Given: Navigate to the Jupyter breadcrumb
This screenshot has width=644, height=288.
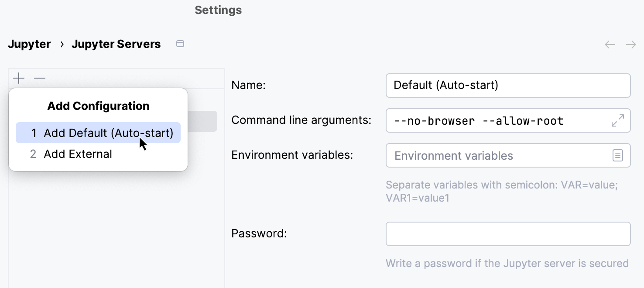Looking at the screenshot, I should [x=29, y=44].
